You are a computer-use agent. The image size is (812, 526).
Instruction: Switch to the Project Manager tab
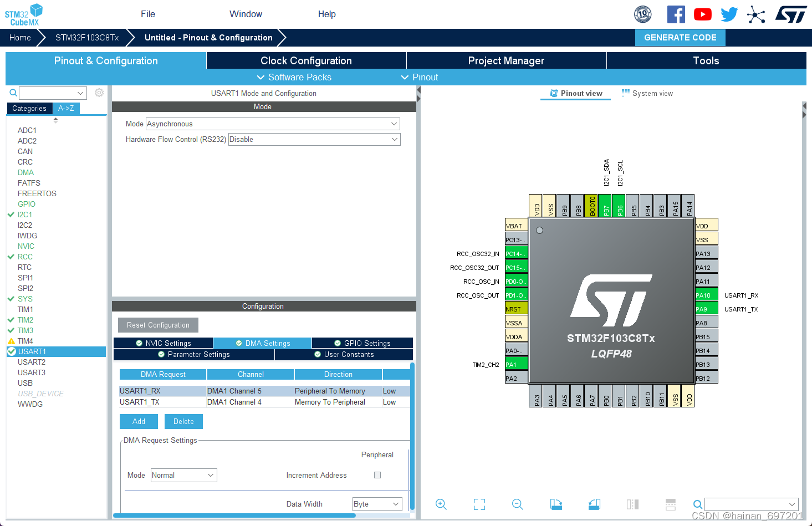506,60
